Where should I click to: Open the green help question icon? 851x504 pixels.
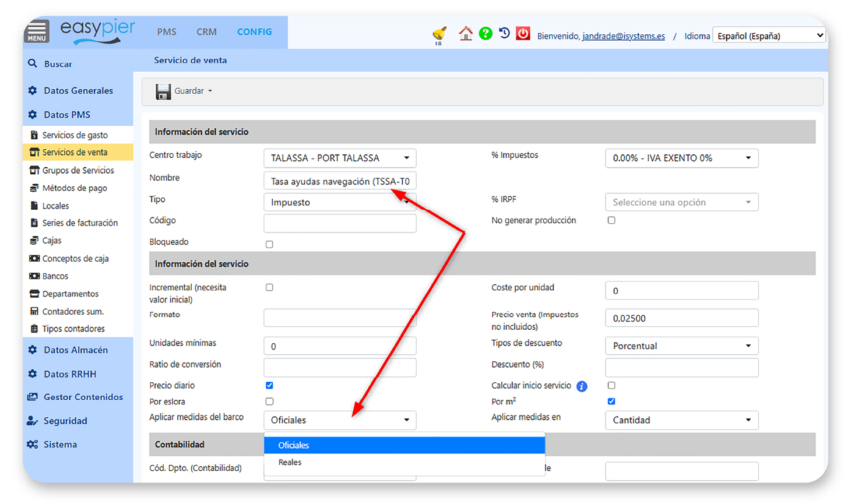(x=486, y=33)
